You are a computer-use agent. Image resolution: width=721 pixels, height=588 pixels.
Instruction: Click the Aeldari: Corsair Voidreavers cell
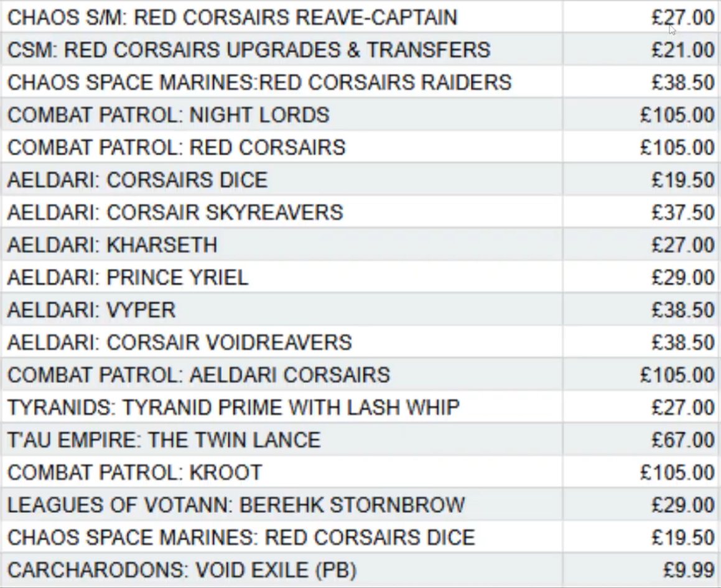point(180,342)
